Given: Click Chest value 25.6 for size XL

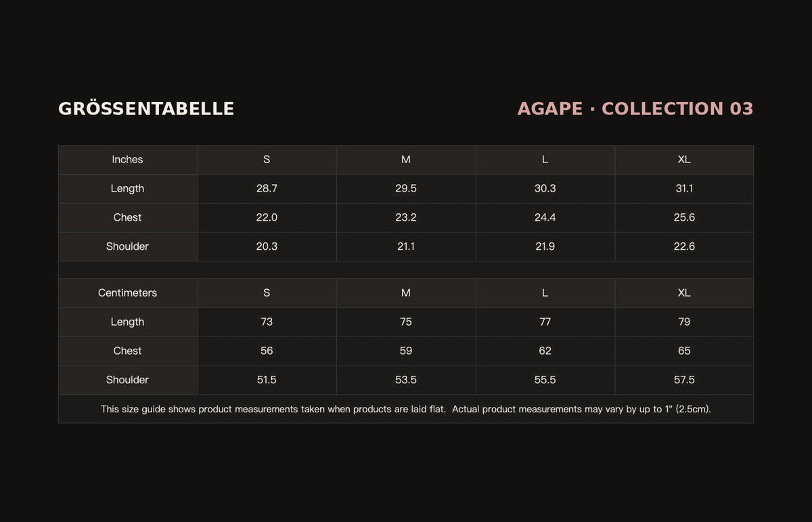Looking at the screenshot, I should [x=684, y=218].
